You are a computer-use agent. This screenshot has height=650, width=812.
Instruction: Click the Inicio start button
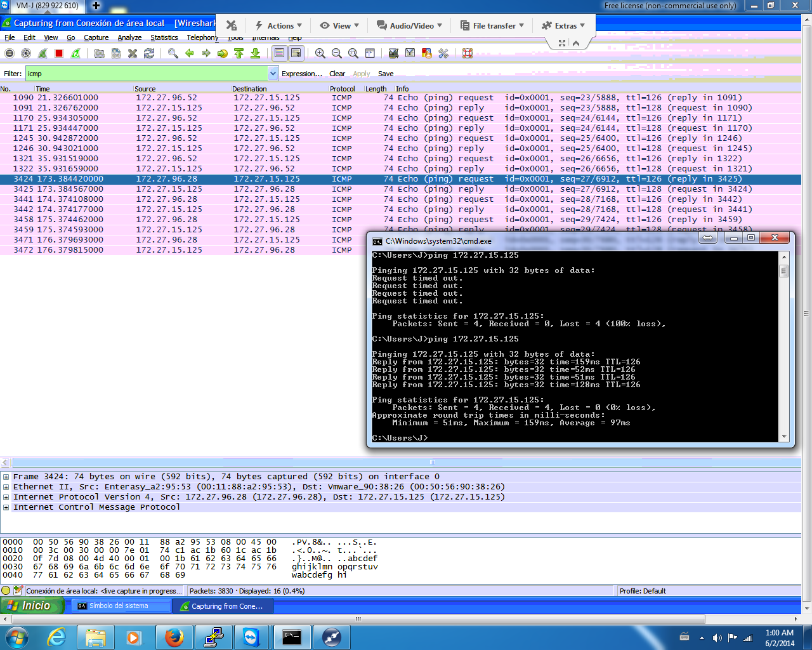(x=32, y=606)
